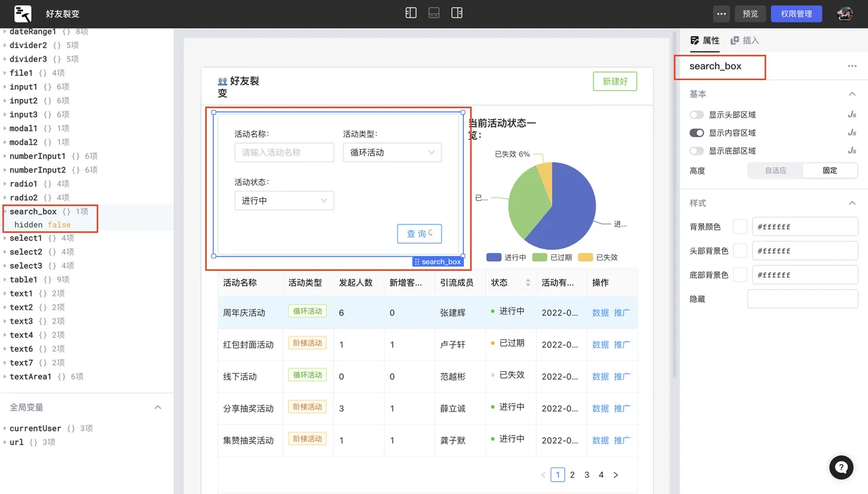Click the search_box drag handle tag
868x494 pixels.
(438, 262)
